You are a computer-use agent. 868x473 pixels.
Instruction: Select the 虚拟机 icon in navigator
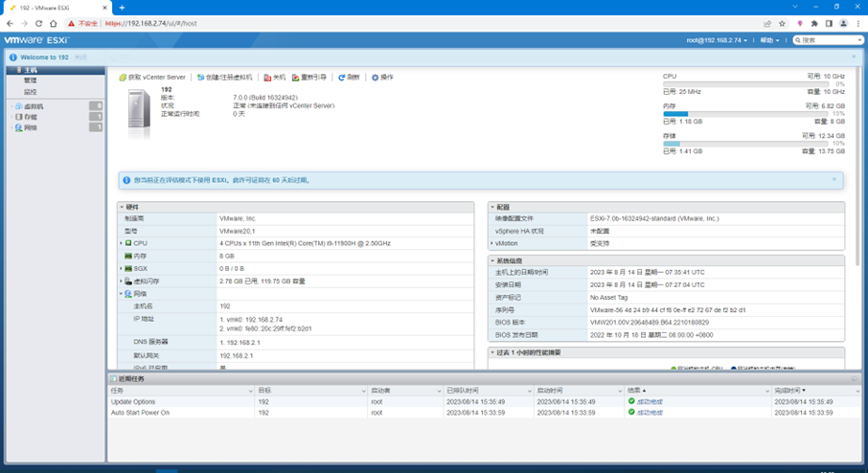click(x=19, y=106)
